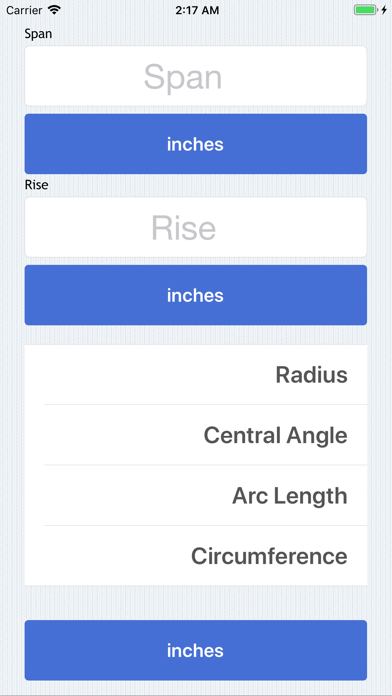
Task: Select the Circumference result row
Action: [196, 556]
